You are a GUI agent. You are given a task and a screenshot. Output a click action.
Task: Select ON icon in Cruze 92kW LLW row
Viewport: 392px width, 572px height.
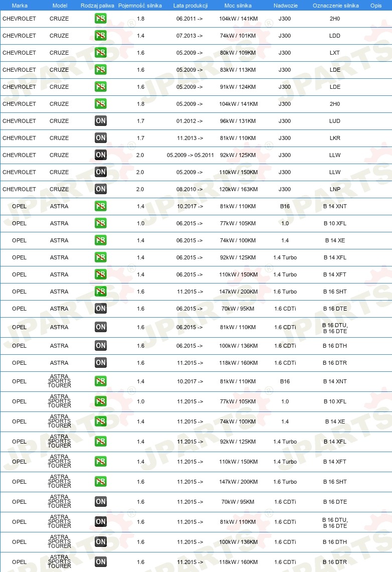[x=101, y=155]
